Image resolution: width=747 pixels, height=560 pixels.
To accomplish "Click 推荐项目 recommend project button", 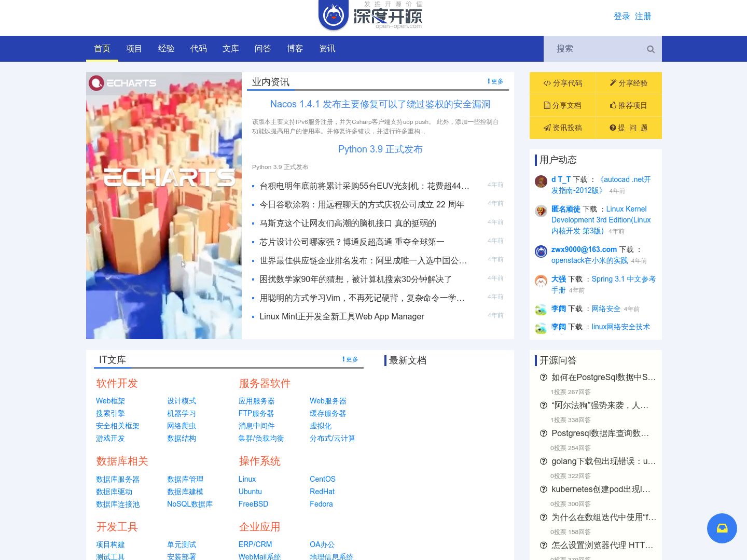I will point(628,105).
